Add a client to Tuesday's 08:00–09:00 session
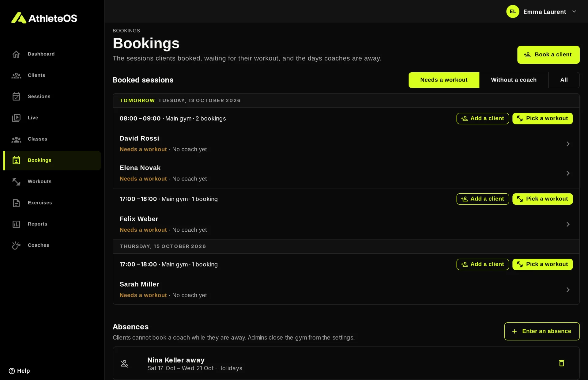Screen dimensions: 588x380 (483, 118)
